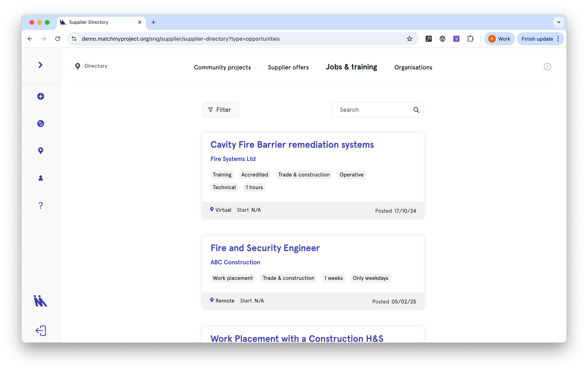The height and width of the screenshot is (371, 588).
Task: Close the Supplier Directory tab
Action: point(140,22)
